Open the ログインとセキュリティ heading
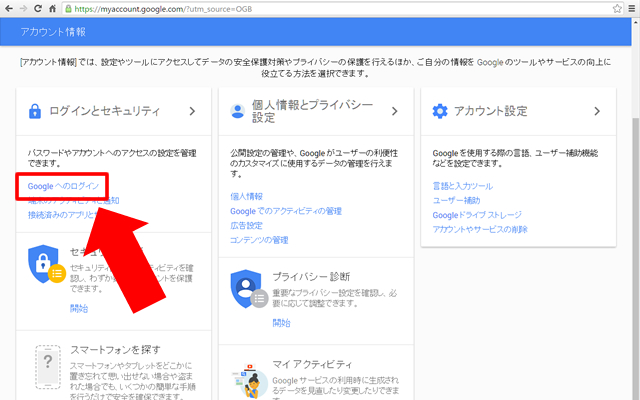This screenshot has height=400, width=640. point(104,111)
